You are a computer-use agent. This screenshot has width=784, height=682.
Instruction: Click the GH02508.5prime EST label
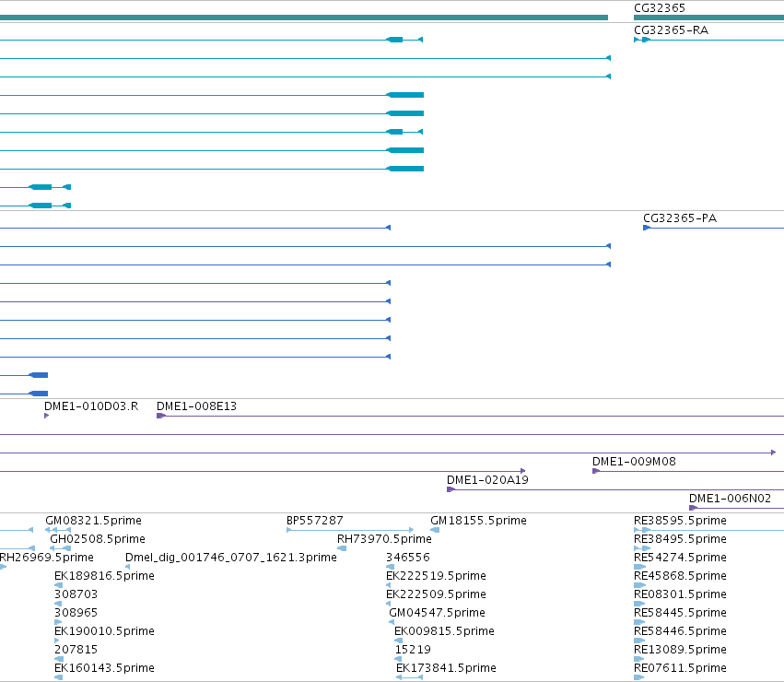98,539
